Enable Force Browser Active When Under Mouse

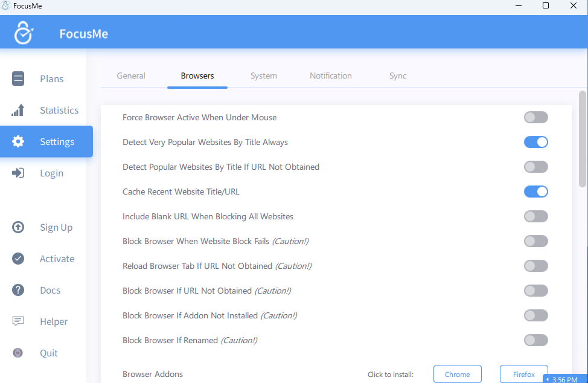(x=535, y=117)
